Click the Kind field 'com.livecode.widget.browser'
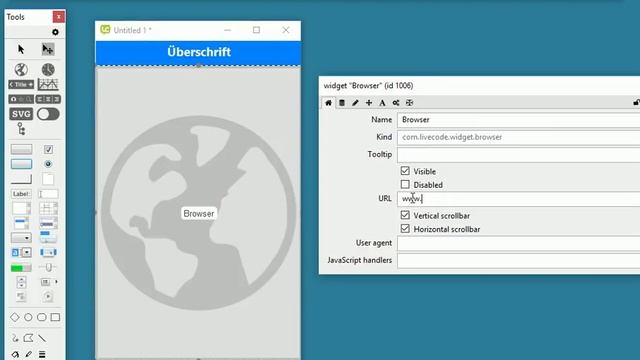Viewport: 640px width, 360px height. (518, 137)
